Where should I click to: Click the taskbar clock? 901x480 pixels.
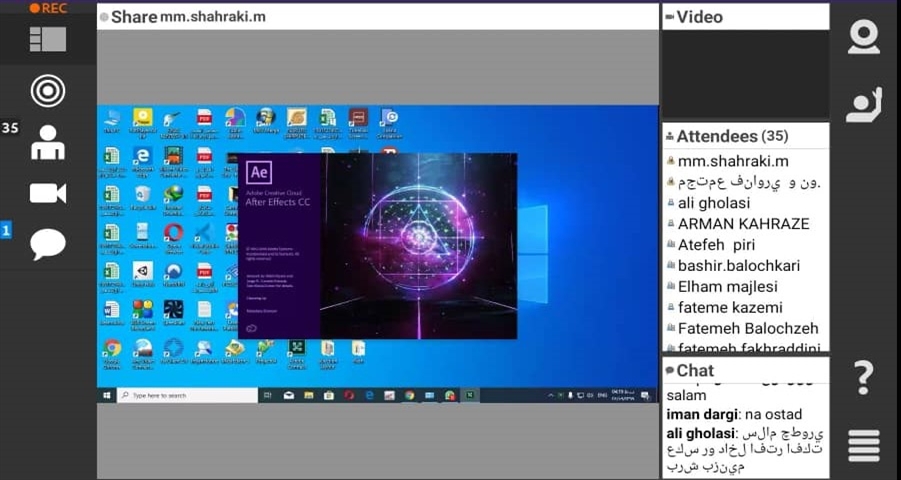coord(622,395)
